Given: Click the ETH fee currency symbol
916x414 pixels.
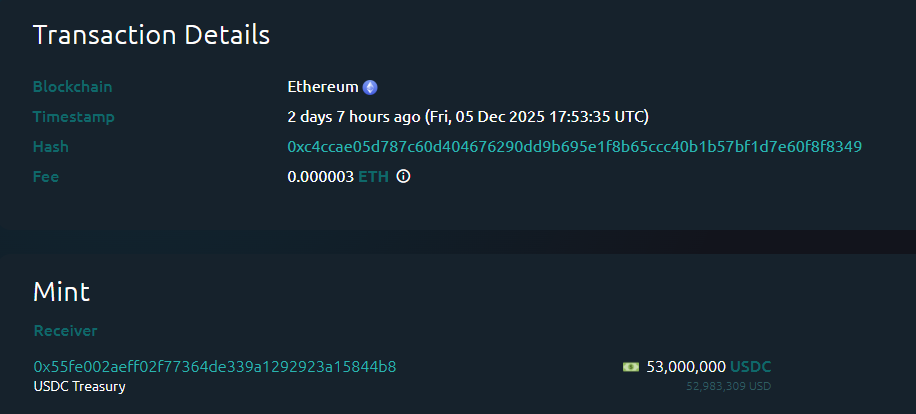Looking at the screenshot, I should pyautogui.click(x=373, y=177).
